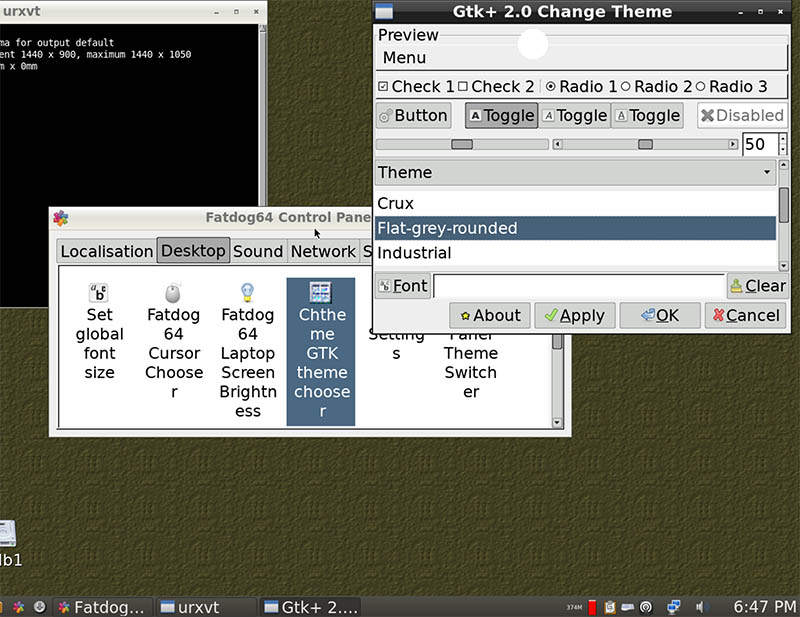The width and height of the screenshot is (800, 617).
Task: Select Chtheme GTK theme chooser icon
Action: point(321,351)
